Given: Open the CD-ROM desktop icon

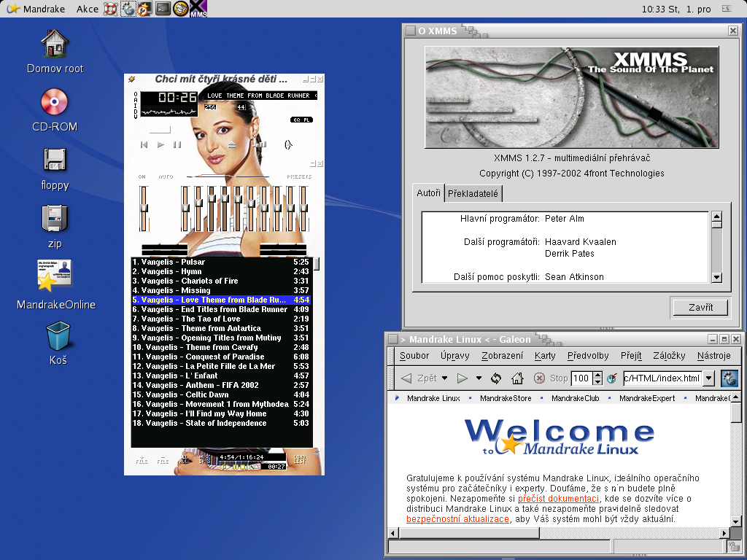Looking at the screenshot, I should 54,104.
